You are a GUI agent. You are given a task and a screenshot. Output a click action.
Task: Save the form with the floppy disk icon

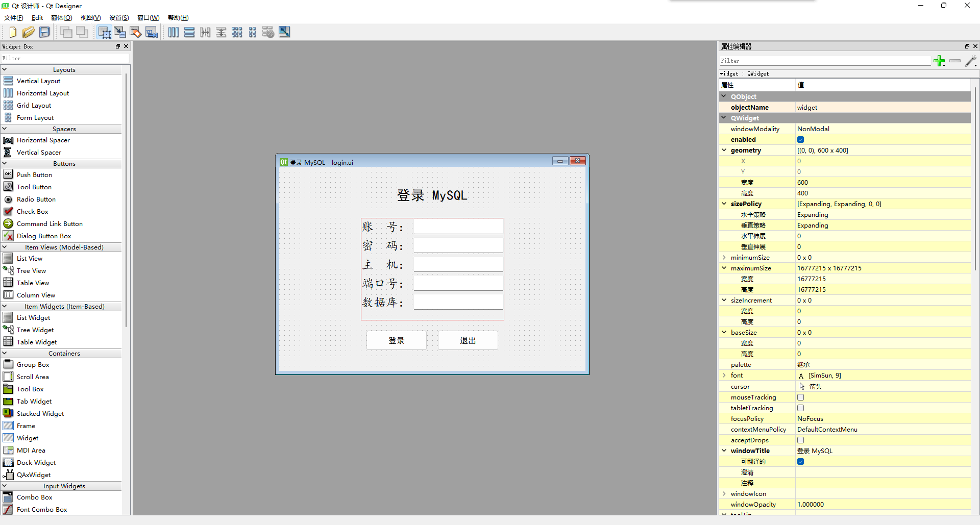44,32
